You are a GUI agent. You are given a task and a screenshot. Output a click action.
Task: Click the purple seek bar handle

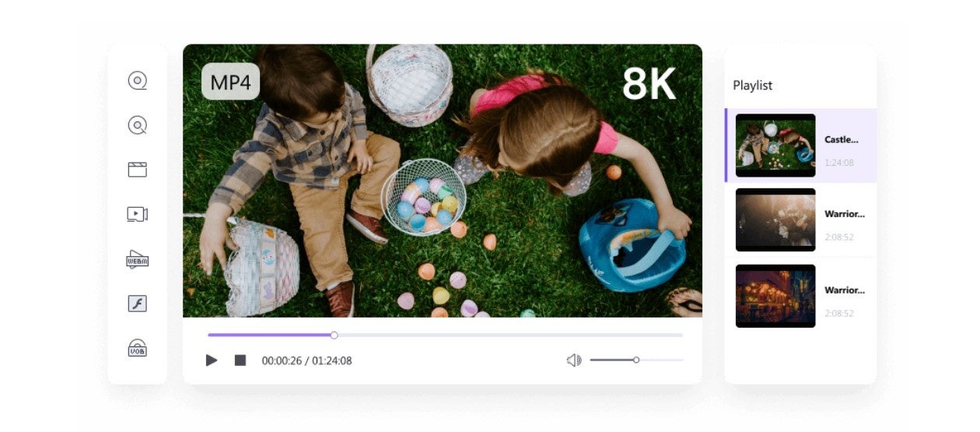[x=334, y=335]
